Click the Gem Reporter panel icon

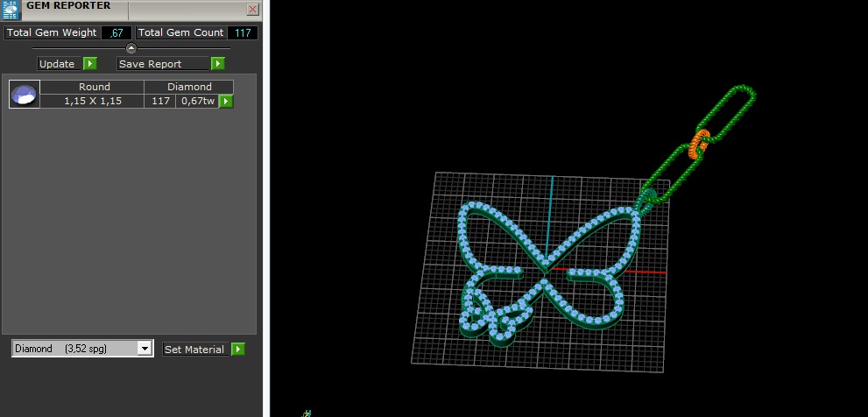pyautogui.click(x=11, y=10)
